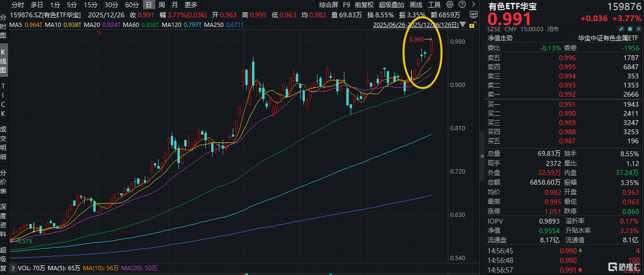
Task: Select the 5分 interval tab
Action: 72,5
